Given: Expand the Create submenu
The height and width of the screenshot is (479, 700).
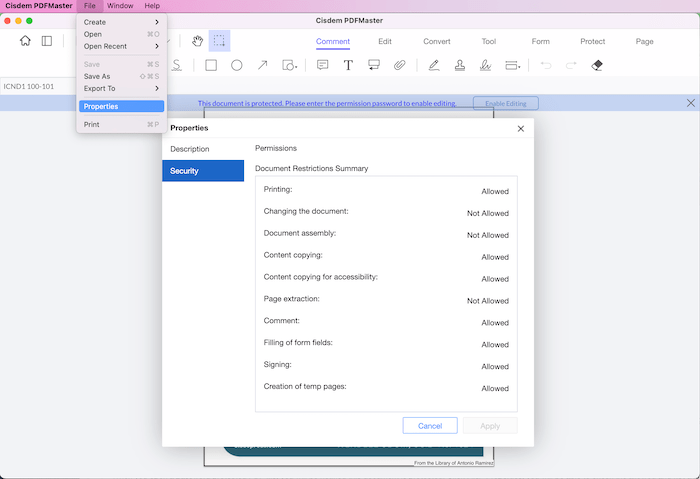Looking at the screenshot, I should click(121, 22).
